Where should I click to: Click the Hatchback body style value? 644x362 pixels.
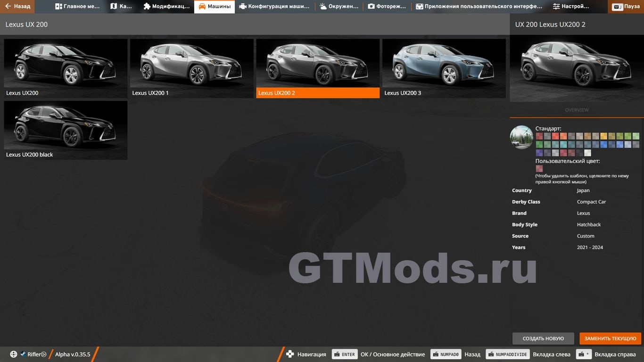[x=589, y=225]
